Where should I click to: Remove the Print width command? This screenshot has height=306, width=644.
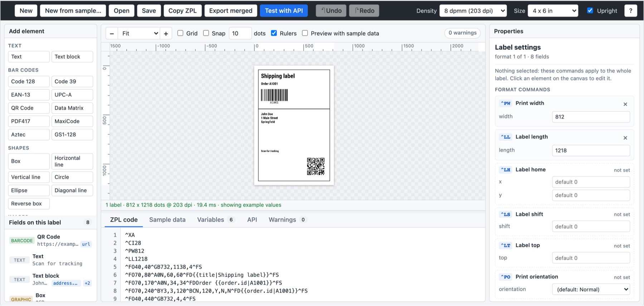(x=625, y=104)
